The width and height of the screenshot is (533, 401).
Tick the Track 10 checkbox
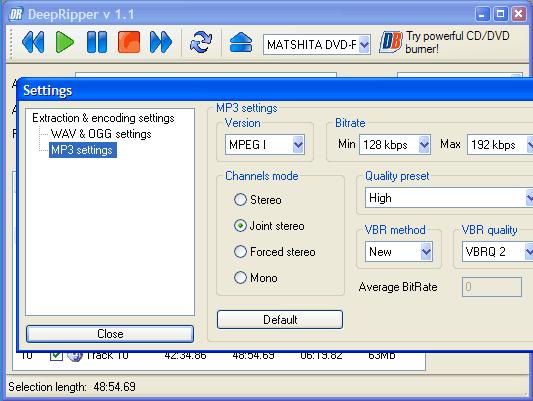pos(56,355)
